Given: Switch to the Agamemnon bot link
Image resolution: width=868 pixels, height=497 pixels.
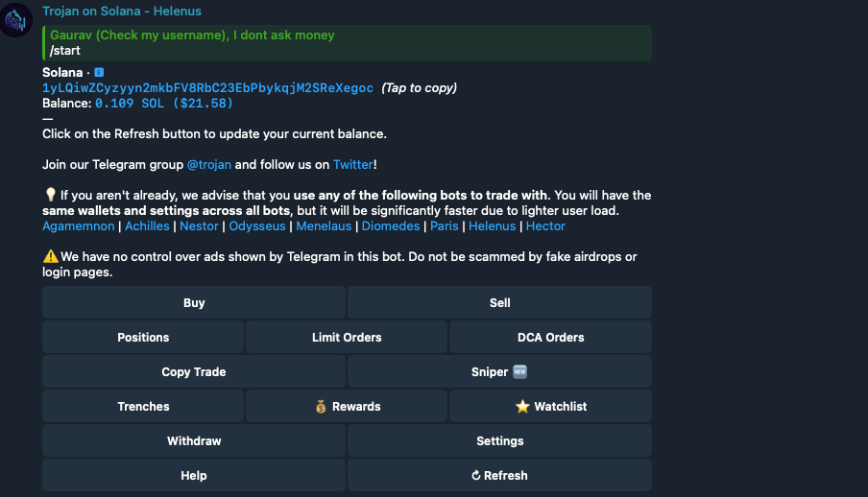Looking at the screenshot, I should 80,225.
